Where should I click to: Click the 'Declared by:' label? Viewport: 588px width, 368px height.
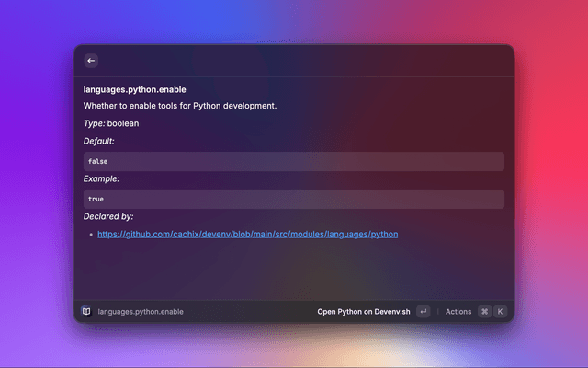coord(108,216)
